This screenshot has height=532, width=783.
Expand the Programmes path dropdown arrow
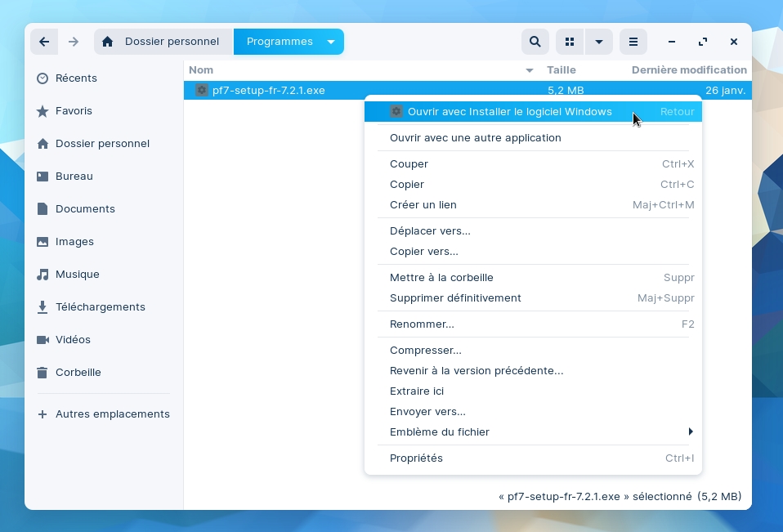click(331, 42)
